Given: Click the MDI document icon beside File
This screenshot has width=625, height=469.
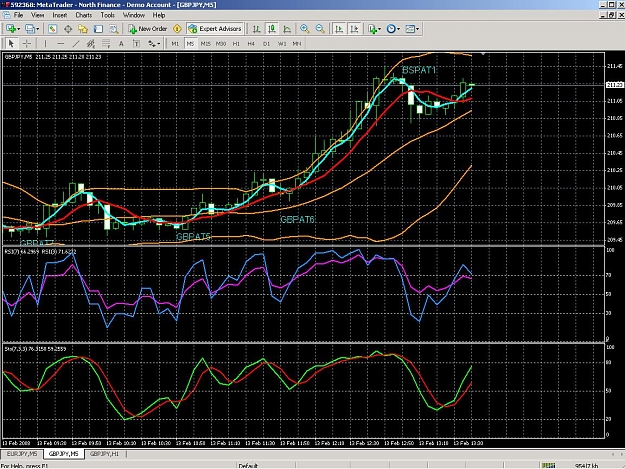Looking at the screenshot, I should pos(6,15).
